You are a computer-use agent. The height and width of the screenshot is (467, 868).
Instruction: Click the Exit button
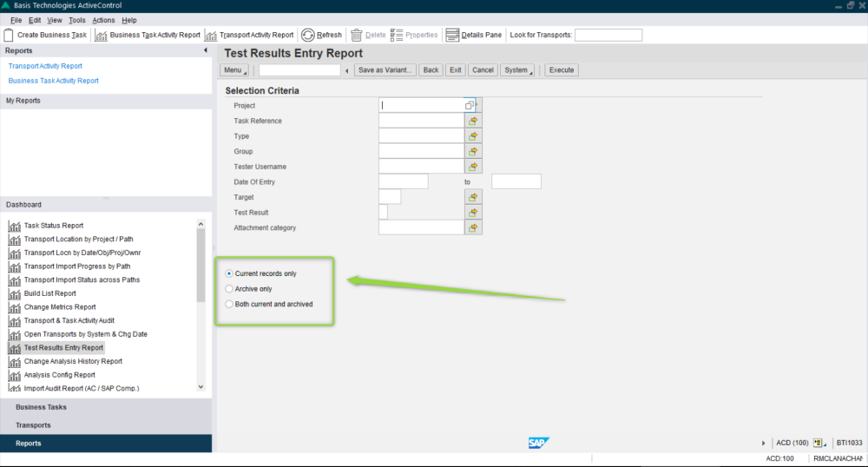point(456,70)
